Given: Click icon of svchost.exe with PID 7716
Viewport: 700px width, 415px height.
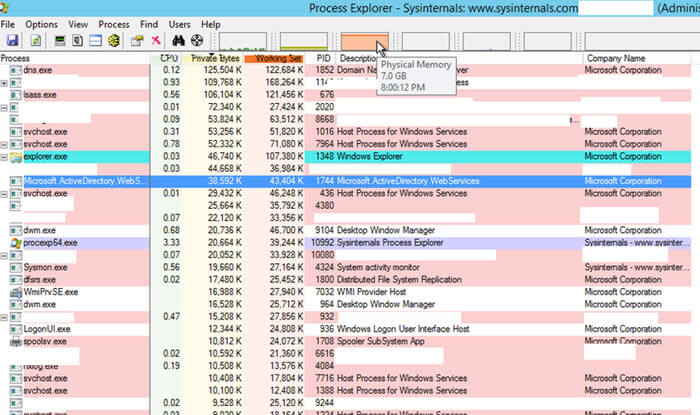Looking at the screenshot, I should [16, 378].
